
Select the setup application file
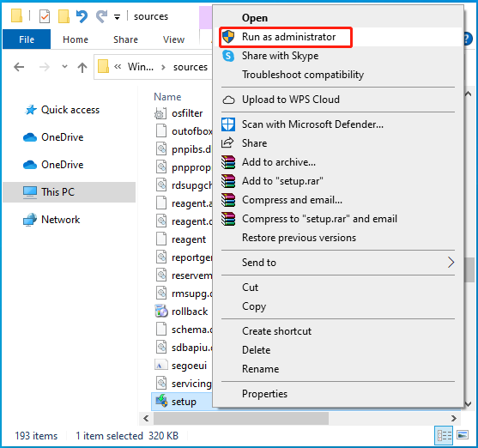[184, 402]
